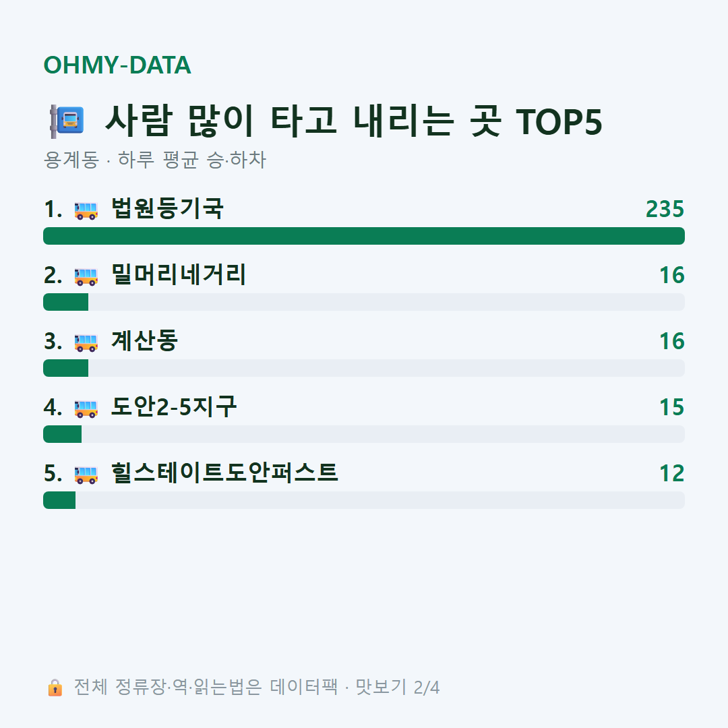Click the progress bar under 밀머리네거리
The image size is (728, 728).
(x=364, y=302)
